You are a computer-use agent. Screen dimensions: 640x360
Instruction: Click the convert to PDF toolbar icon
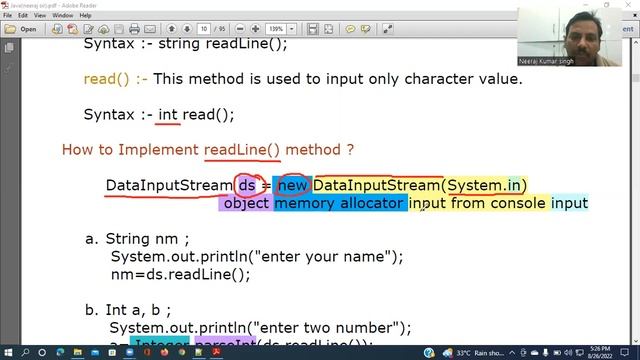[57, 29]
